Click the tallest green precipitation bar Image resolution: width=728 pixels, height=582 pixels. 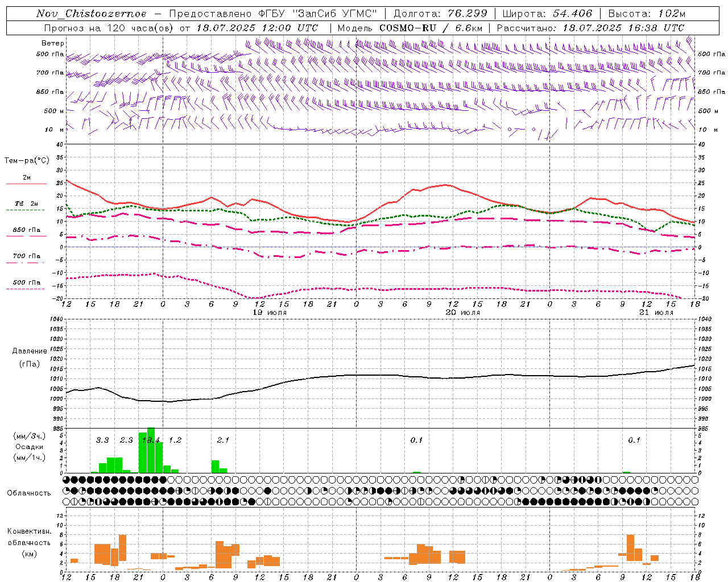click(151, 450)
